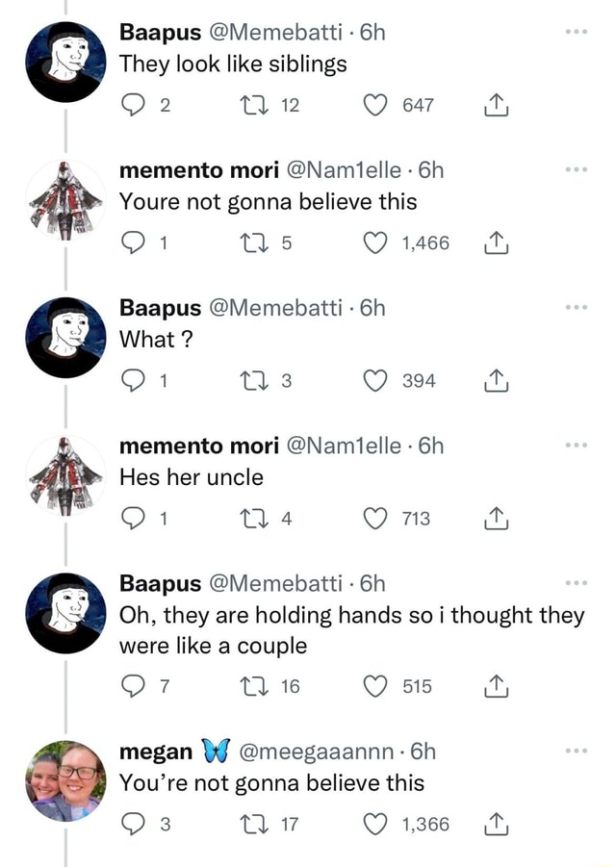Share megan's "You're not gonna believe this" tweet
Image resolution: width=616 pixels, height=867 pixels.
tap(496, 824)
